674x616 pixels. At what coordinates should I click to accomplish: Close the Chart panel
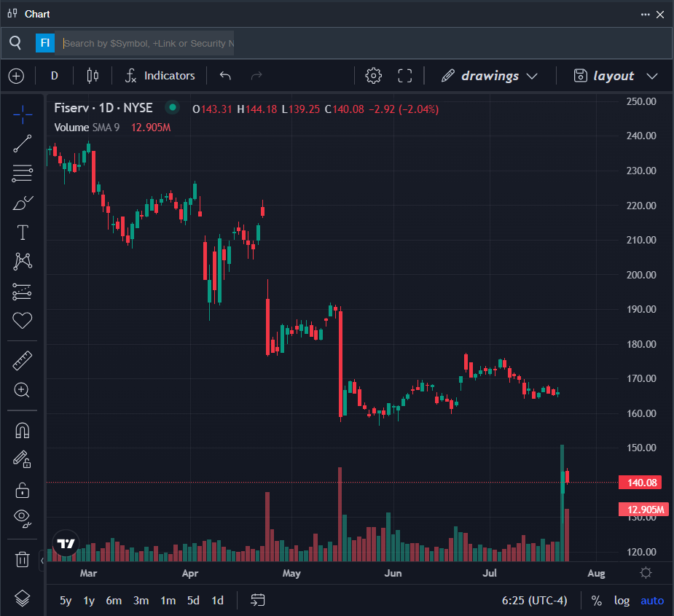tap(660, 15)
